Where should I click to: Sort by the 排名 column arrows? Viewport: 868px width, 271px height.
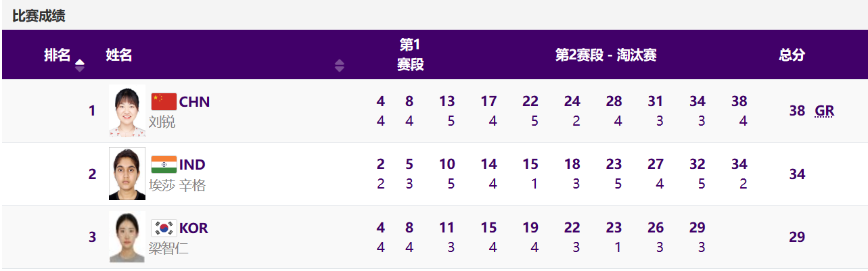(x=80, y=66)
